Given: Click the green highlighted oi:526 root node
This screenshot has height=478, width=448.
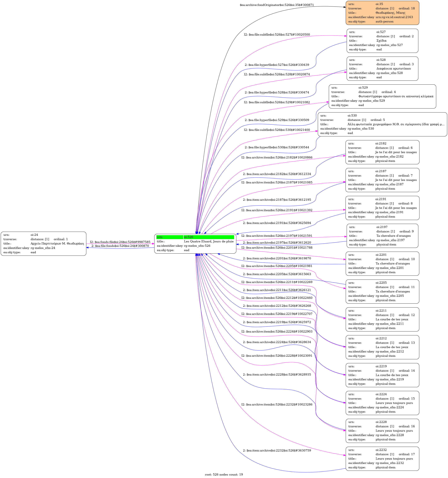Looking at the screenshot, I should [195, 244].
